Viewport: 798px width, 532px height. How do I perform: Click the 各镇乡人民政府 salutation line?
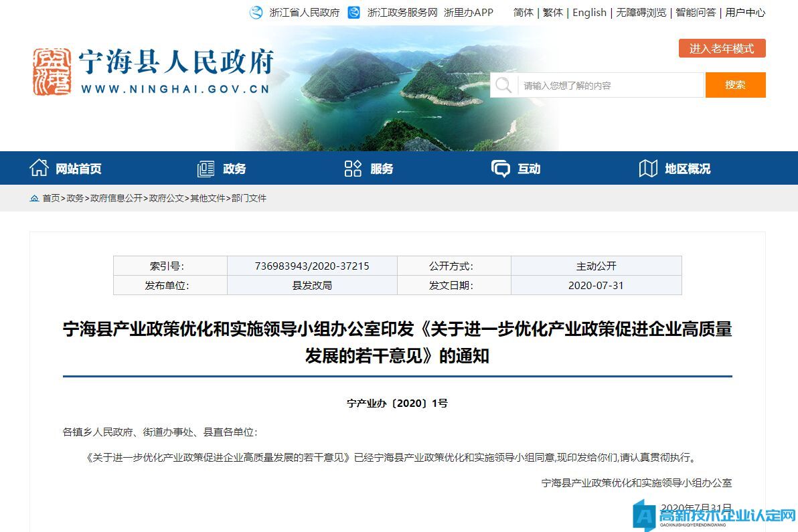point(160,432)
